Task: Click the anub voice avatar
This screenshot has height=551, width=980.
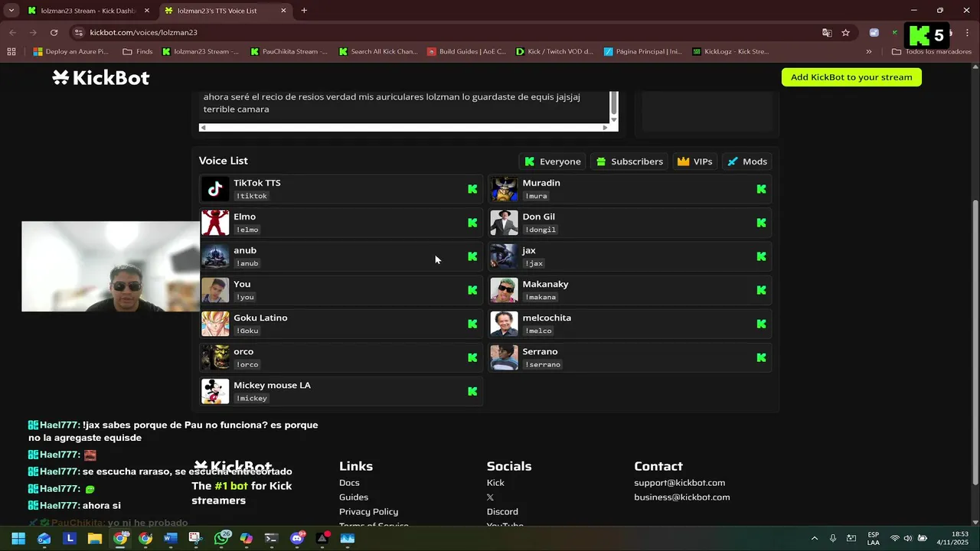Action: [215, 256]
